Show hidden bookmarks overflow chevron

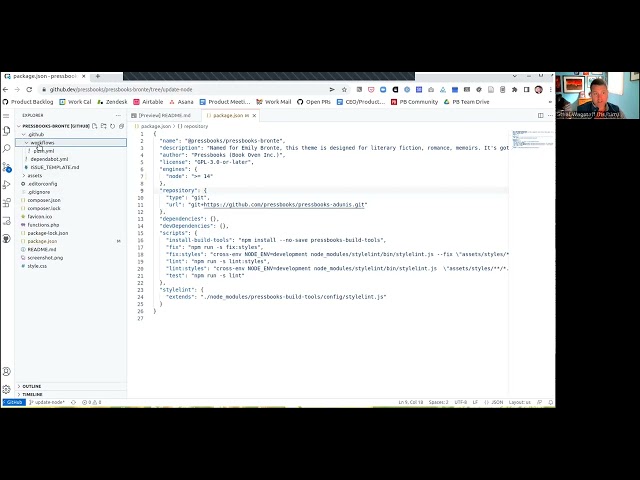click(550, 102)
